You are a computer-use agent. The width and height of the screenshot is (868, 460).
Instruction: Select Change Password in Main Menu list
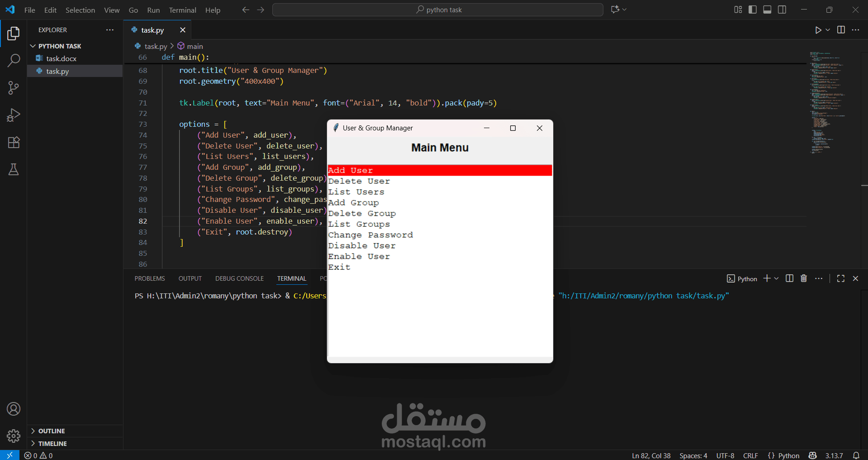pos(440,235)
